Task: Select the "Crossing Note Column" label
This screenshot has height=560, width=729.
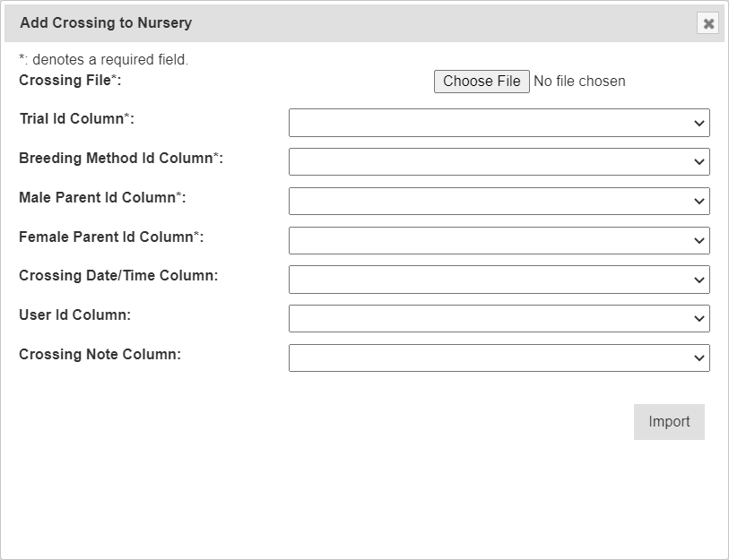Action: (x=100, y=355)
